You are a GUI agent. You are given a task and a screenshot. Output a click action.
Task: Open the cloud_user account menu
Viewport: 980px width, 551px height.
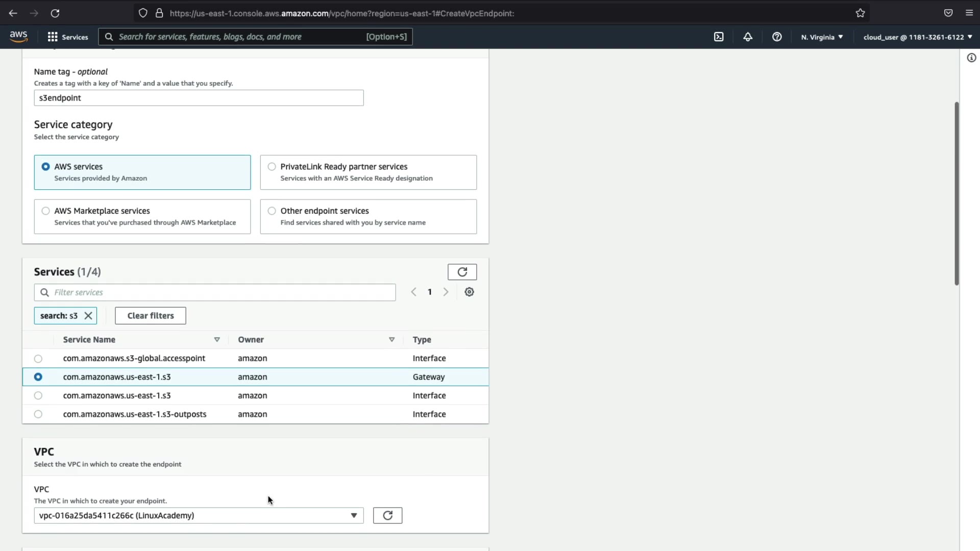917,37
